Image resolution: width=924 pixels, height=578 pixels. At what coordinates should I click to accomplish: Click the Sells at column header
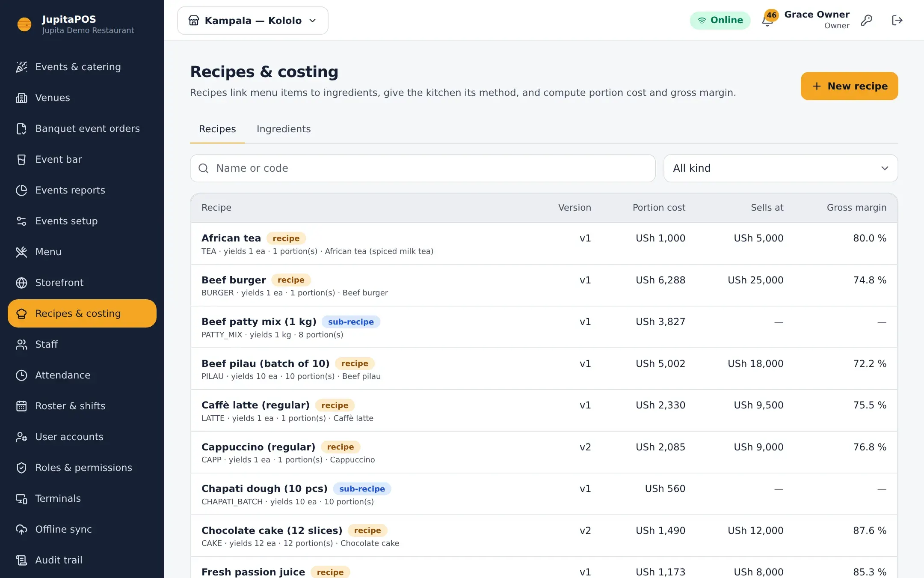pos(767,208)
